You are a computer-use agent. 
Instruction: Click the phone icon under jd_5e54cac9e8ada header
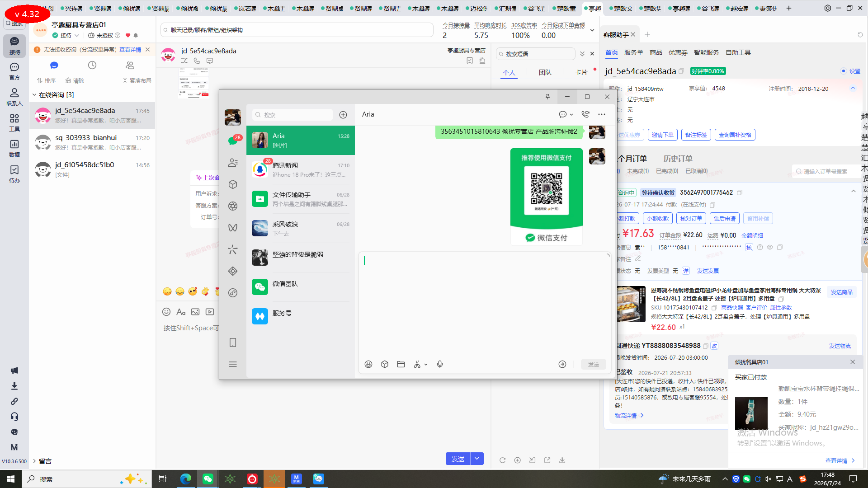pos(197,61)
